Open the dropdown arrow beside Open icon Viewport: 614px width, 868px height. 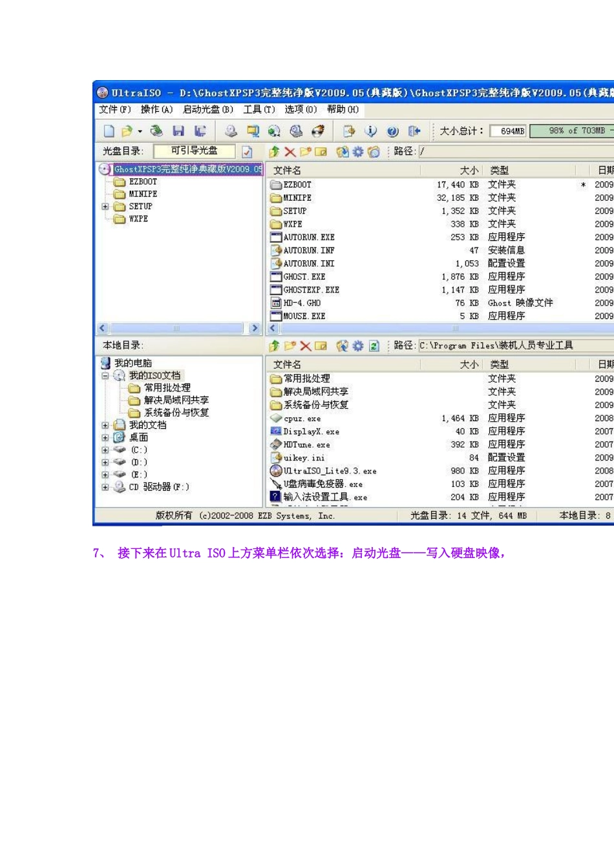(140, 131)
